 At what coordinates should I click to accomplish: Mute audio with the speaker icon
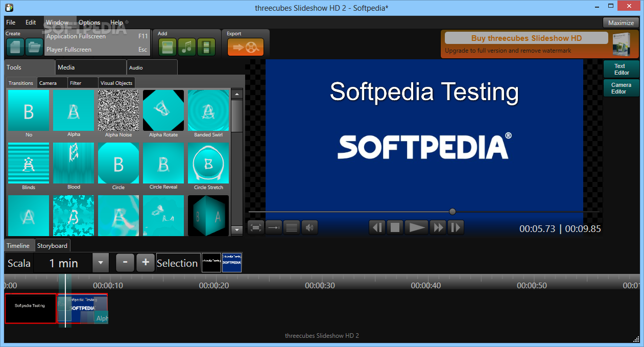(x=309, y=227)
